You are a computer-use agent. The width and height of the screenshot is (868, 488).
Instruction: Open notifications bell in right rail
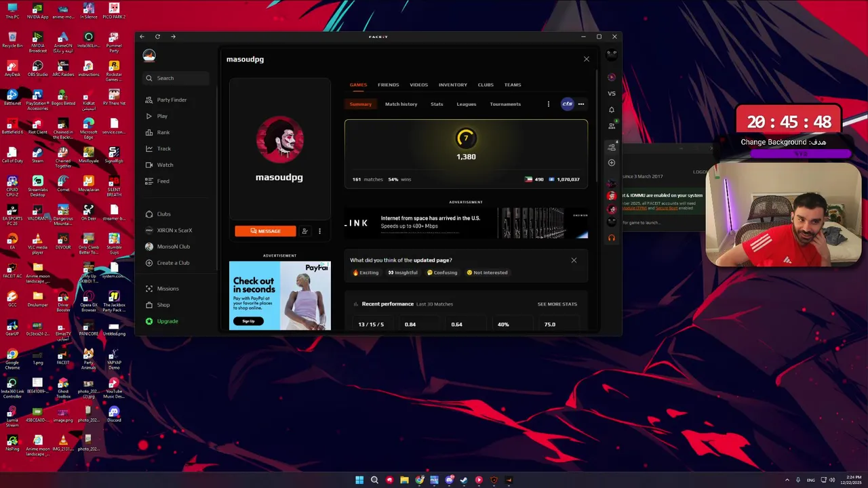point(612,110)
